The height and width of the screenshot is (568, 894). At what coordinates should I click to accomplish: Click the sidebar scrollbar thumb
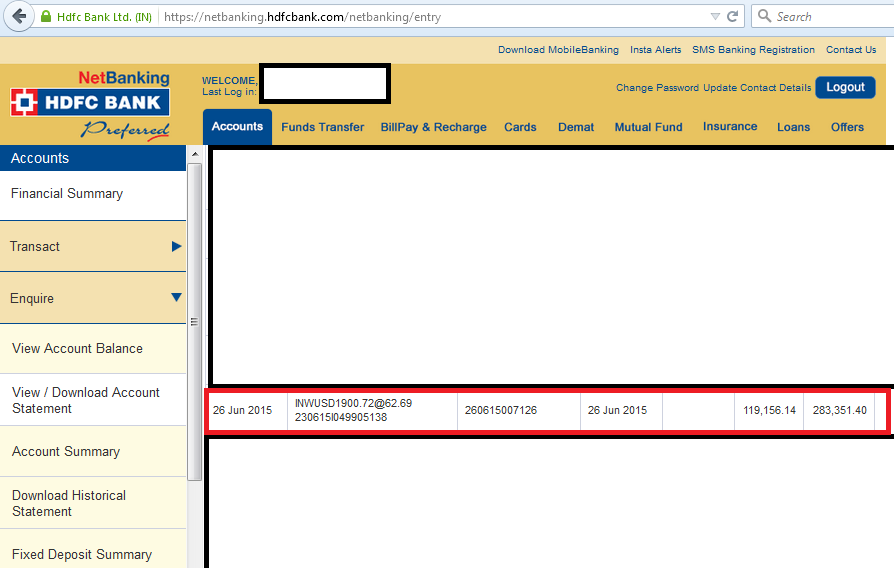pos(194,322)
